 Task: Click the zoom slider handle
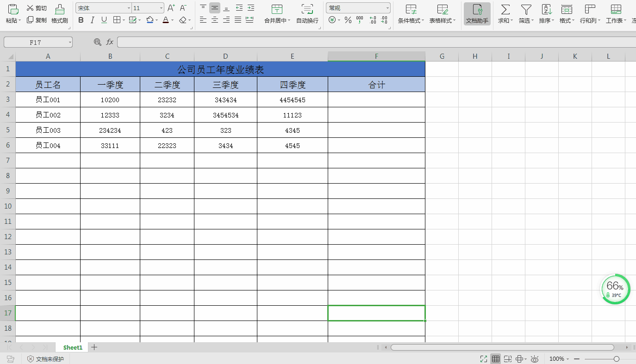616,359
